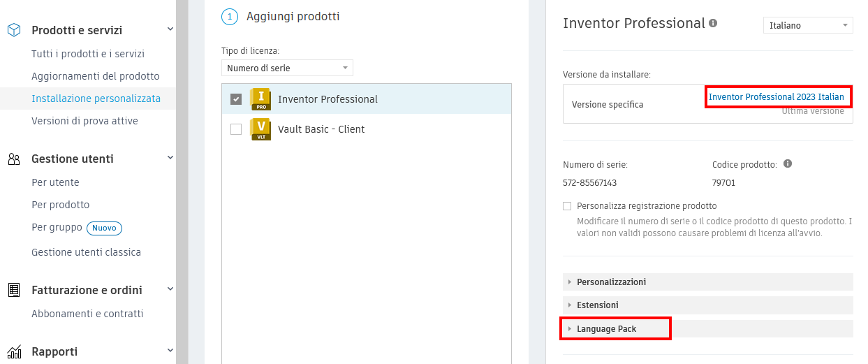The image size is (868, 364).
Task: Check the Vault Basic - Client checkbox
Action: (x=236, y=129)
